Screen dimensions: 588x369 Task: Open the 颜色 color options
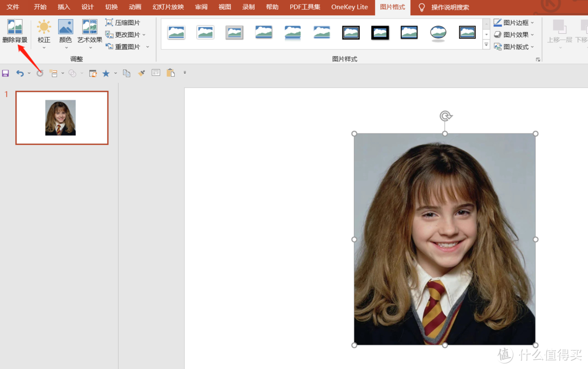(x=66, y=34)
